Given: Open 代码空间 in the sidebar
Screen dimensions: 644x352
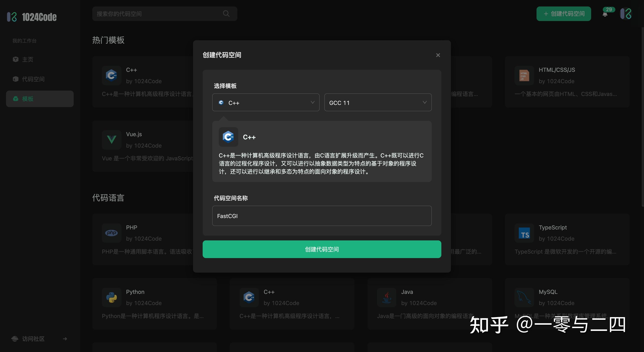Looking at the screenshot, I should click(x=33, y=79).
